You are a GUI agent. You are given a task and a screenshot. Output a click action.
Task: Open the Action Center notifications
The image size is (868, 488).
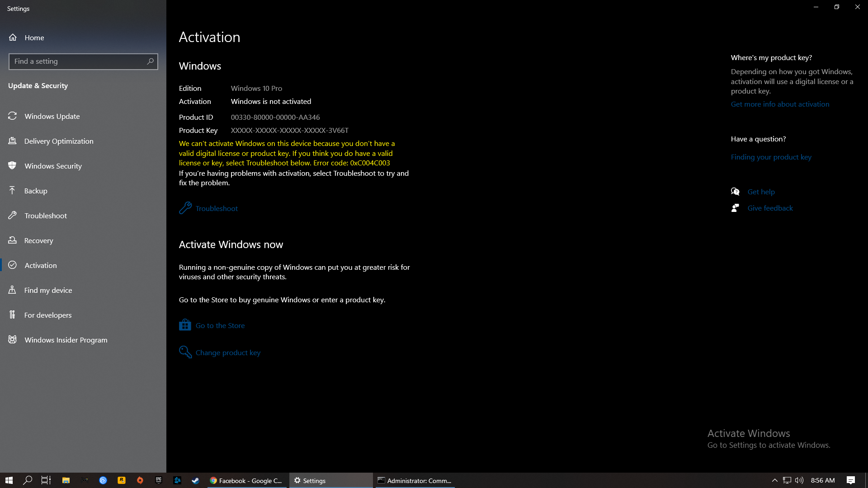point(851,480)
